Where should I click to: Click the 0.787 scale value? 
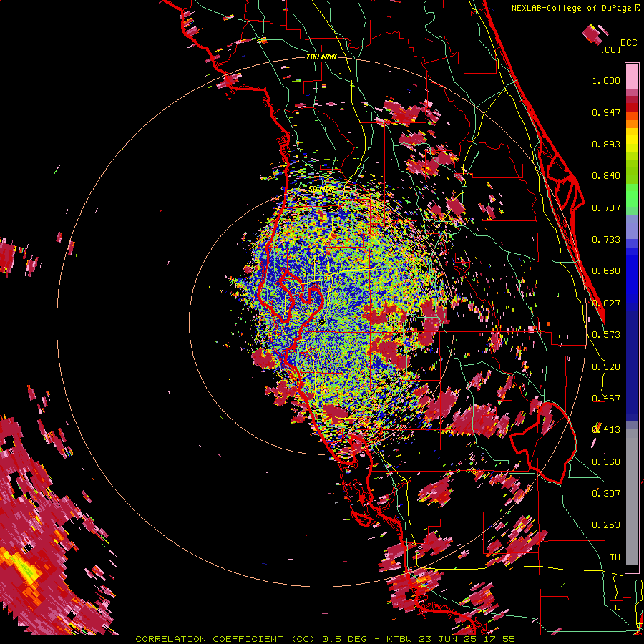(606, 208)
